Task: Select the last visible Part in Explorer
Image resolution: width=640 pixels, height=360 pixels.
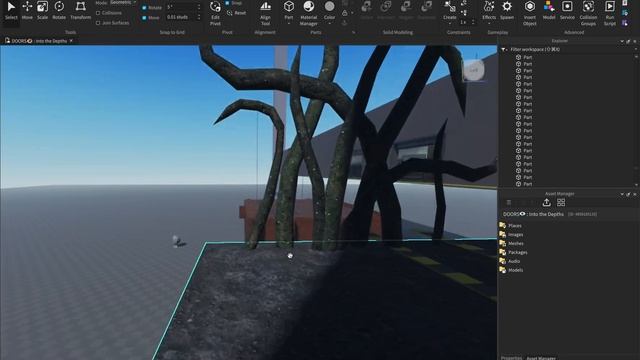Action: coord(524,184)
